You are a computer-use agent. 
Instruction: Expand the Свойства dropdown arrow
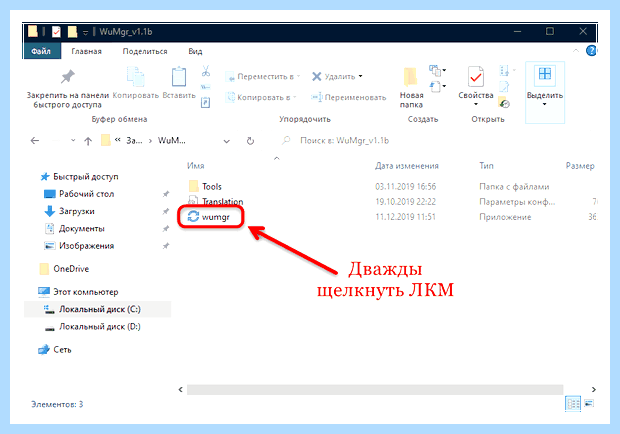click(x=476, y=104)
